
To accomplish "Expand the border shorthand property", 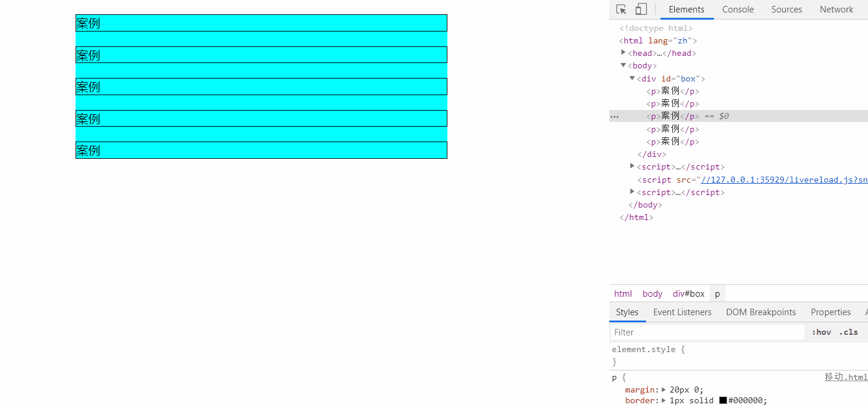I will click(664, 401).
